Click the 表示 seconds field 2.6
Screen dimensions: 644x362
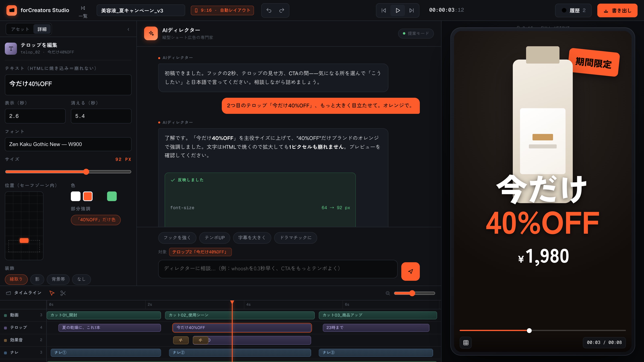click(x=35, y=116)
